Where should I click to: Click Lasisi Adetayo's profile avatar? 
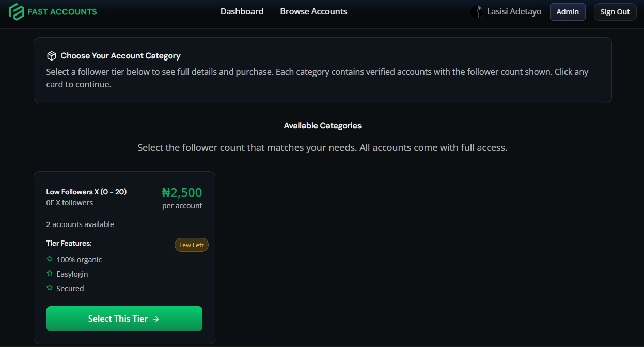(477, 12)
